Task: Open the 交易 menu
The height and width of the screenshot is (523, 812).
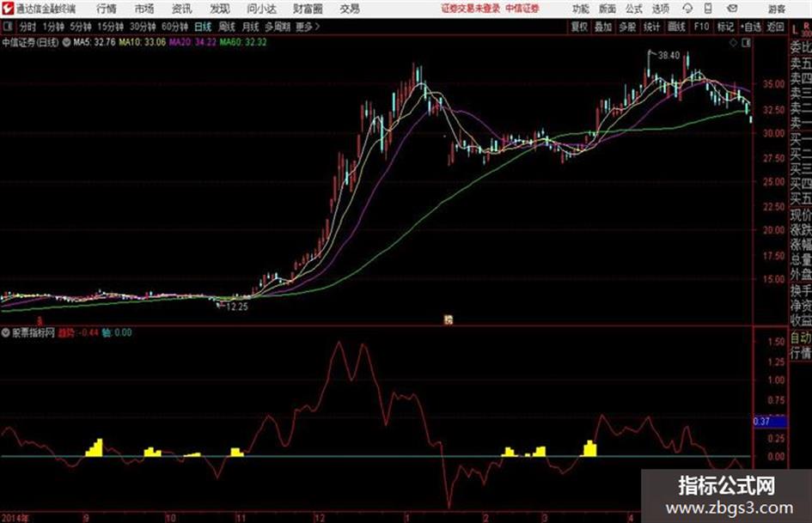Action: pyautogui.click(x=350, y=9)
